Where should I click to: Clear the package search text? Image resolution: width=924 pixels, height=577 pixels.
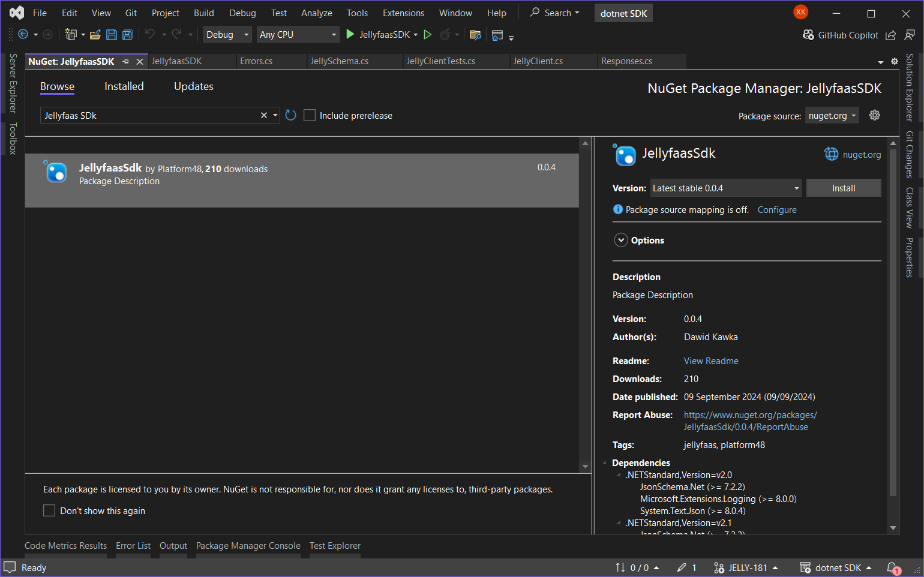click(264, 115)
